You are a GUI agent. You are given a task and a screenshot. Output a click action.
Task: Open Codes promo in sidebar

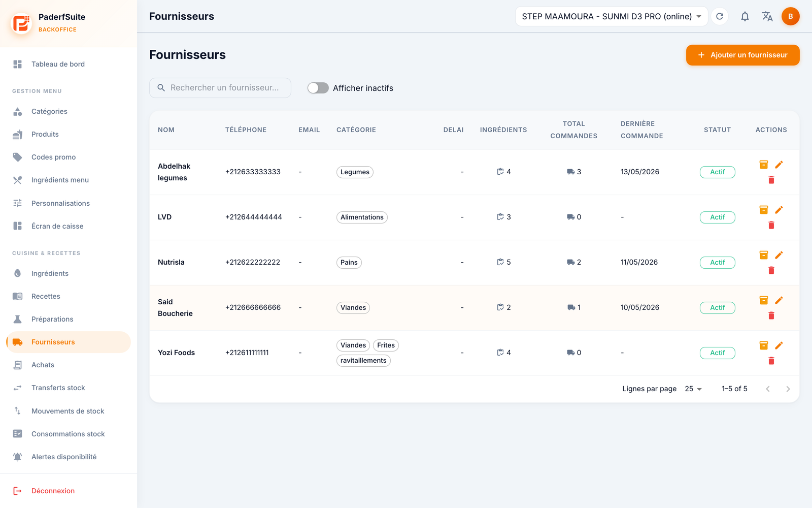[x=69, y=157]
